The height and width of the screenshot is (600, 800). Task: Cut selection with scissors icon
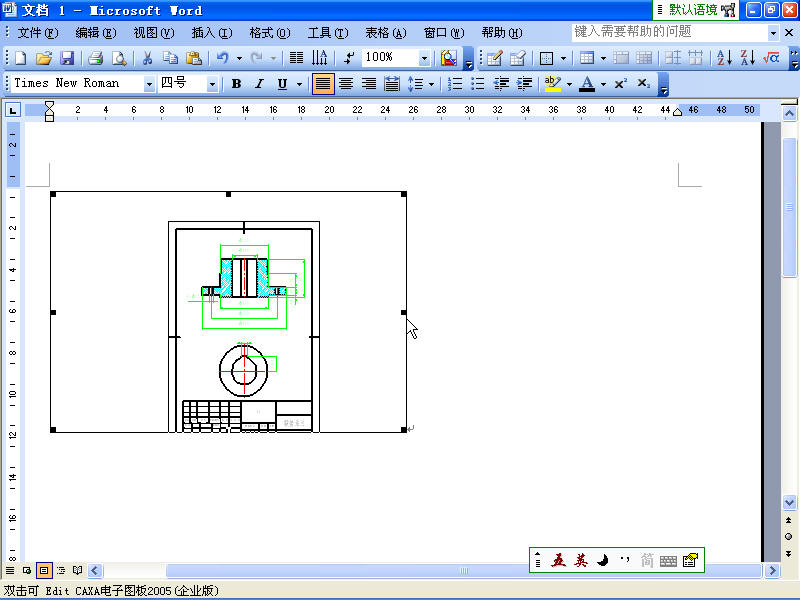pyautogui.click(x=147, y=58)
